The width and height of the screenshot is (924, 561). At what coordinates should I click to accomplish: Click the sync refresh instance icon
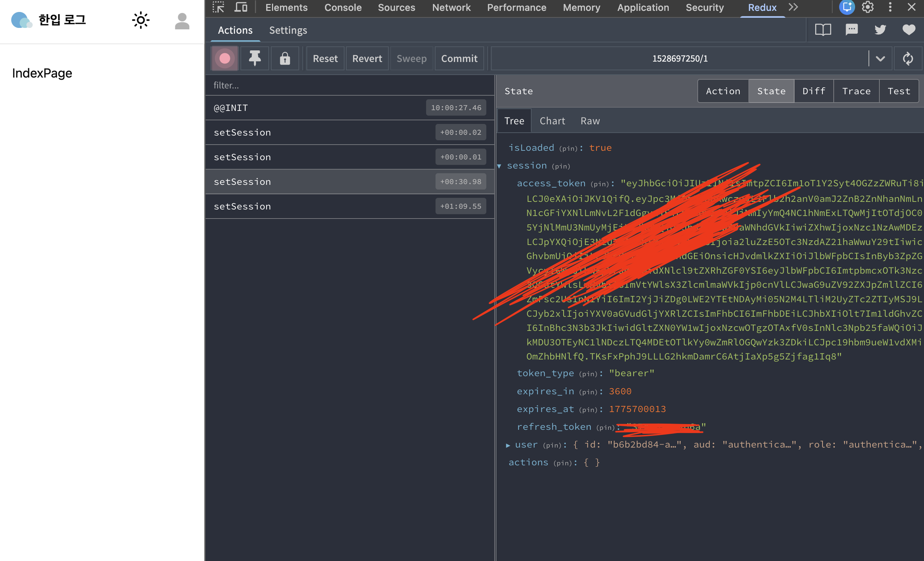(907, 58)
